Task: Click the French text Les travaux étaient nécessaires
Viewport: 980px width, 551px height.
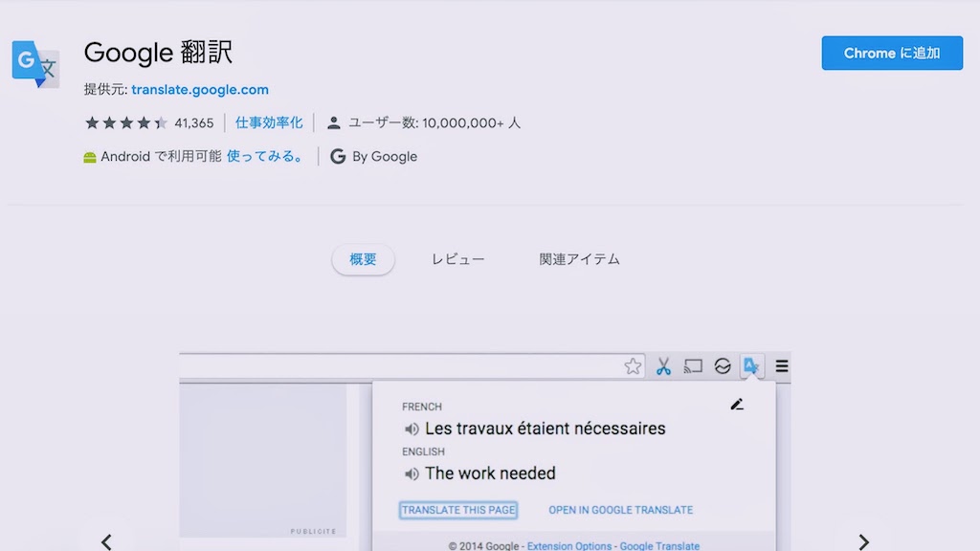Action: point(545,429)
